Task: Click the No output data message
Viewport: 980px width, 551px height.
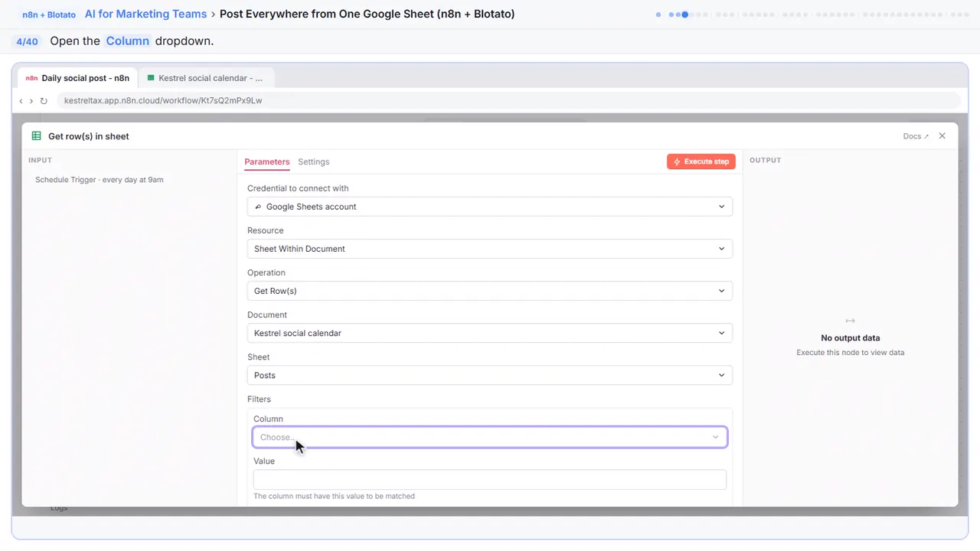Action: 851,338
